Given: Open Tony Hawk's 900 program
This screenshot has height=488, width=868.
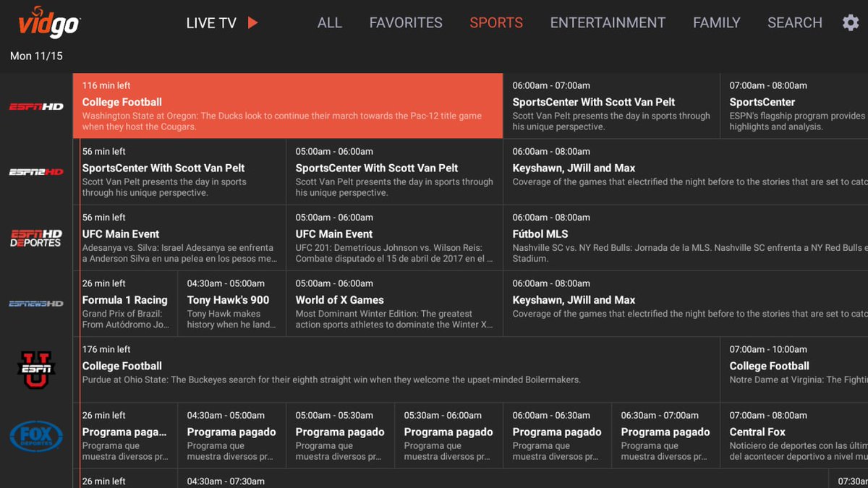Looking at the screenshot, I should click(232, 303).
